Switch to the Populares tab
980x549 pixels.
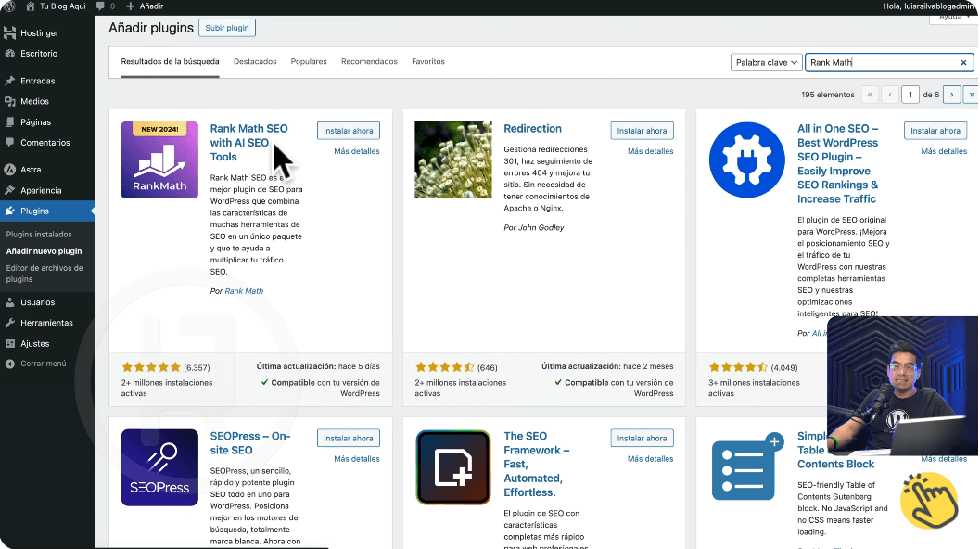click(309, 61)
